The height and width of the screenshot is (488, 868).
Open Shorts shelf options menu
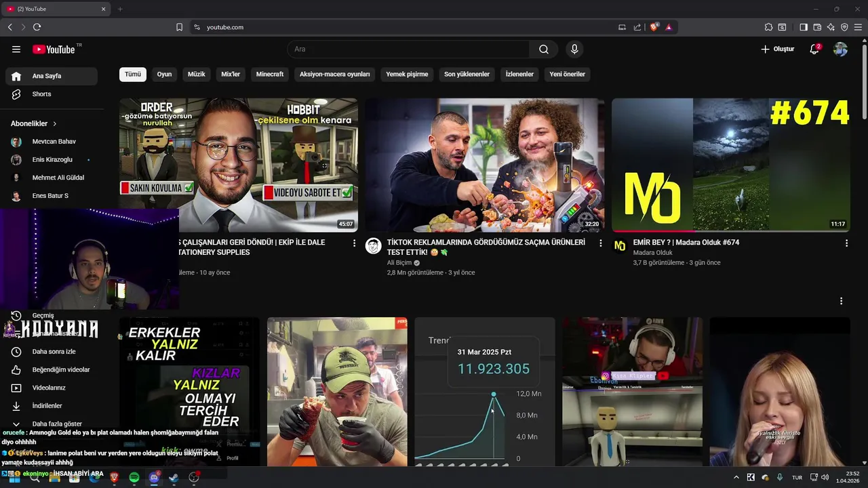pyautogui.click(x=841, y=301)
